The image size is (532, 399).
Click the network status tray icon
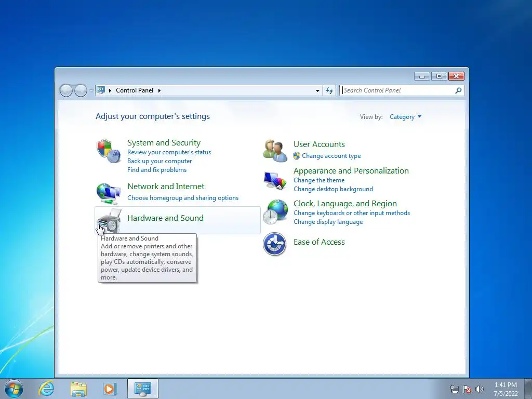(454, 389)
